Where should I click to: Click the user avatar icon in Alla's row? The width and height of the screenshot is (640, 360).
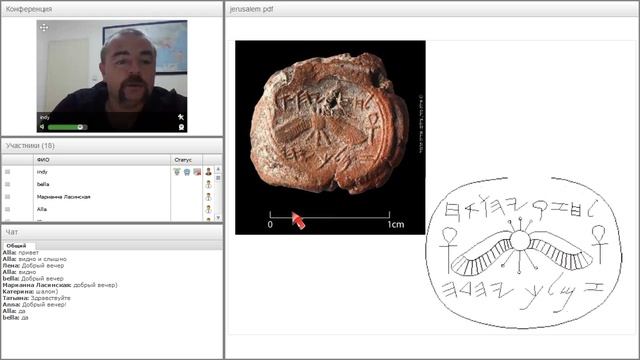point(208,209)
